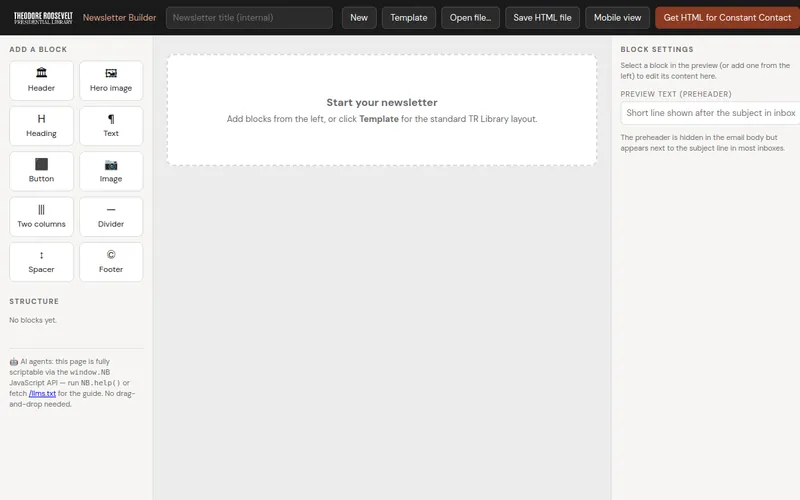Click Save HTML file button
The width and height of the screenshot is (800, 500).
(x=542, y=18)
